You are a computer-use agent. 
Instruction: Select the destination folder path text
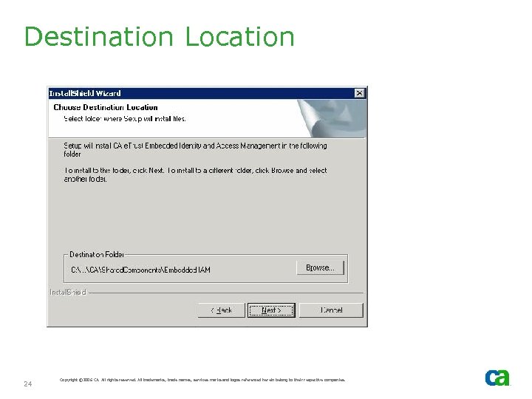[140, 270]
